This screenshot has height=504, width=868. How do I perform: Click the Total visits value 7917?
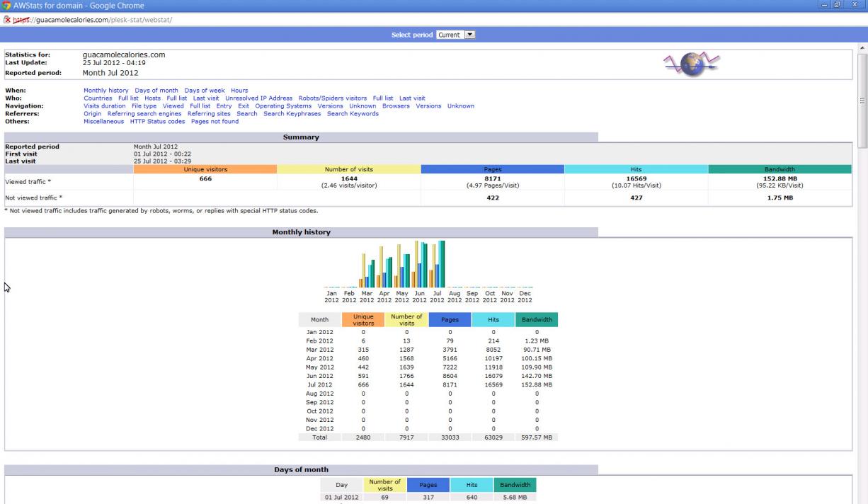(x=406, y=437)
